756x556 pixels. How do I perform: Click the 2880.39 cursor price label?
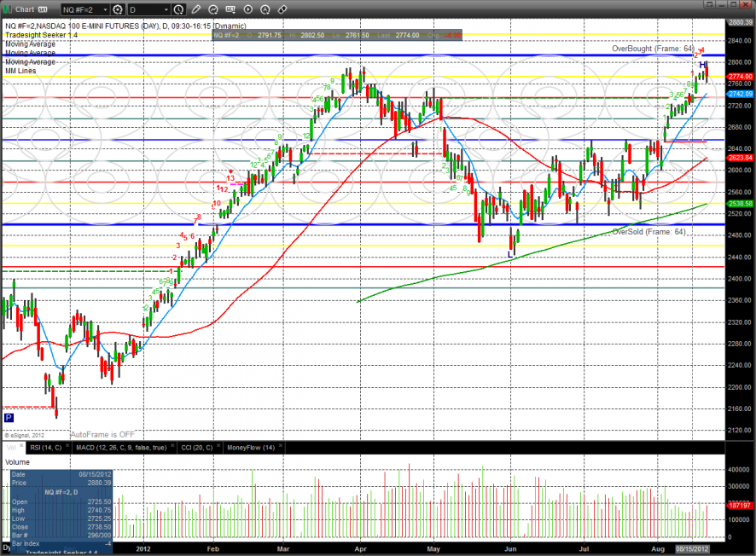(x=740, y=22)
